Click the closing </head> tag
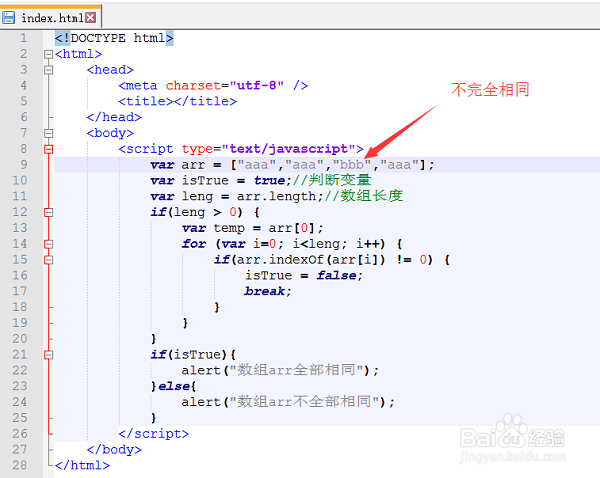This screenshot has width=600, height=478. pos(114,117)
